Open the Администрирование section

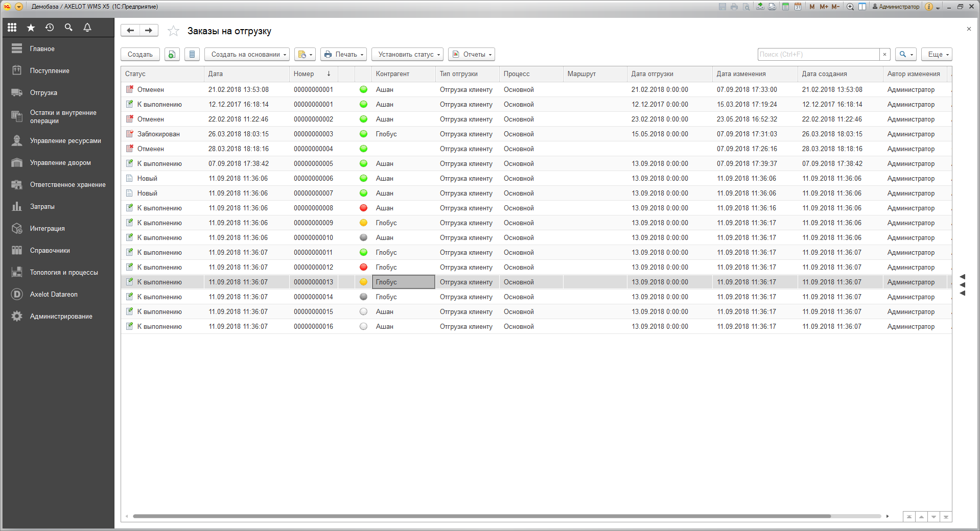(58, 316)
